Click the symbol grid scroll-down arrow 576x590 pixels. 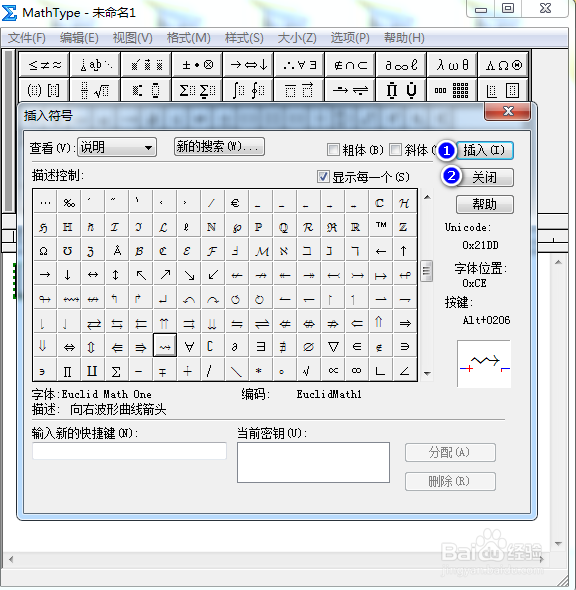tap(427, 373)
